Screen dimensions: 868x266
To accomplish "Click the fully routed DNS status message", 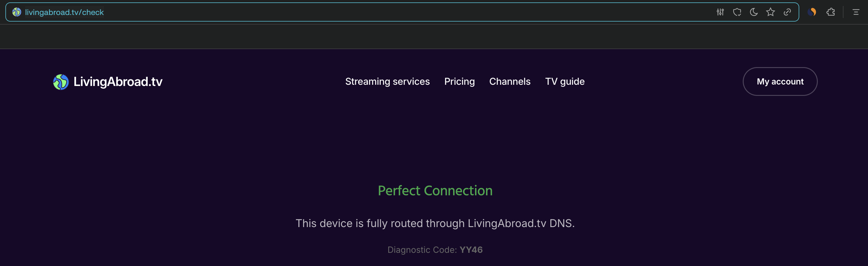I will click(x=435, y=223).
